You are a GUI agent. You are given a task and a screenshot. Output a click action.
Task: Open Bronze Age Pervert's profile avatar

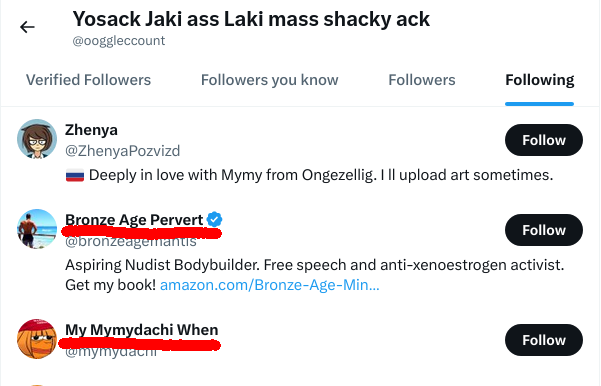click(37, 229)
